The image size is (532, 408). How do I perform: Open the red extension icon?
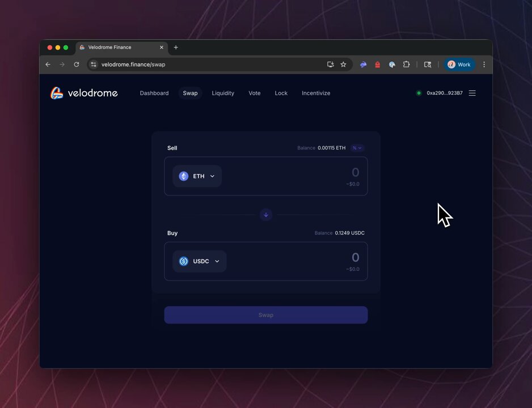point(377,65)
